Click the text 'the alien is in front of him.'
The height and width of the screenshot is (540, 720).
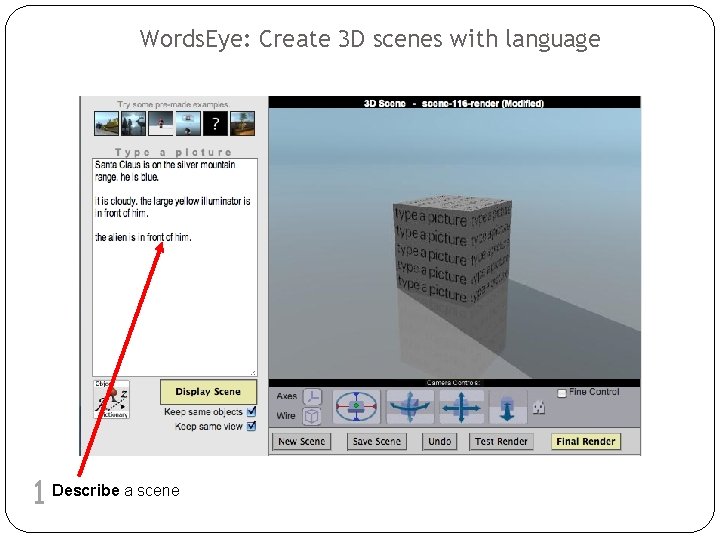pyautogui.click(x=143, y=237)
